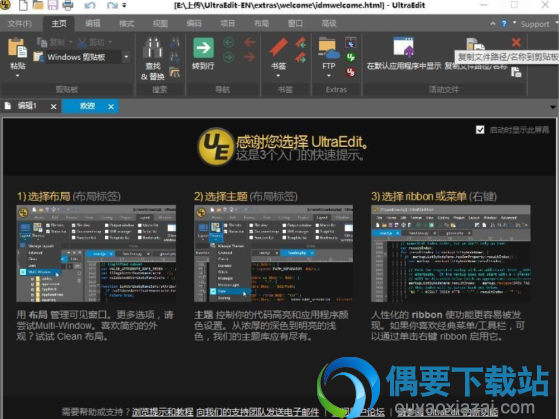Click the small find next binoculars icon
Viewport: 560px width, 419px height.
point(174,57)
